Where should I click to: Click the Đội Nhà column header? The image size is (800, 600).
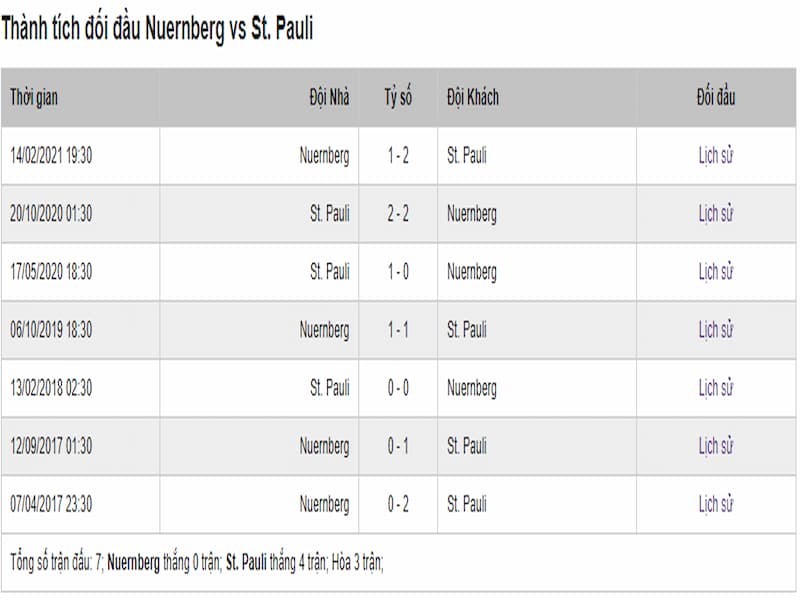point(329,97)
